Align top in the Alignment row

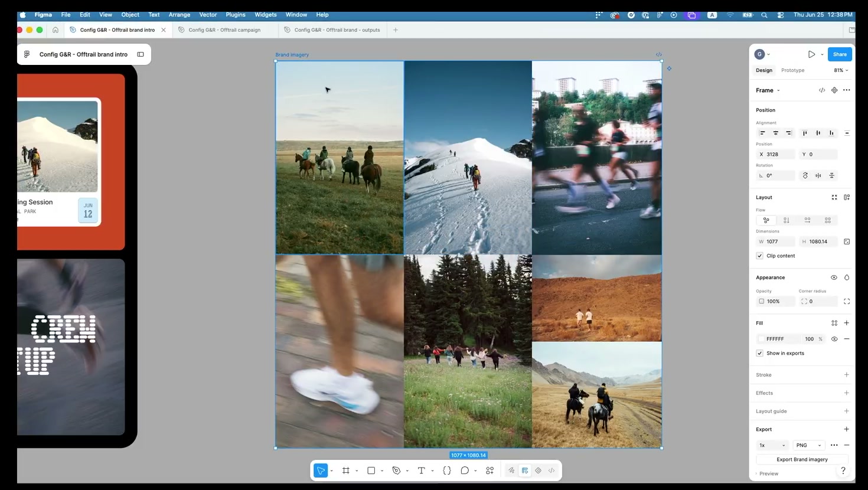click(805, 133)
